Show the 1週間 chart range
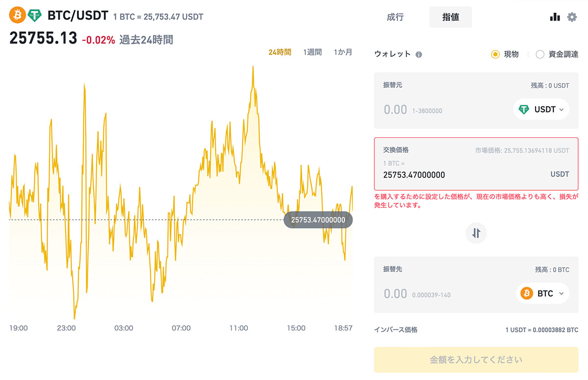This screenshot has height=380, width=588. [313, 52]
